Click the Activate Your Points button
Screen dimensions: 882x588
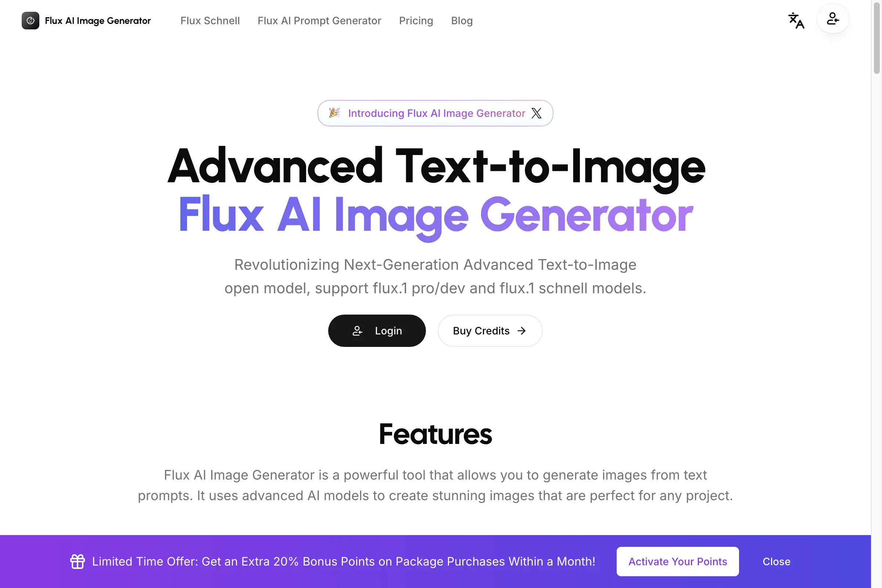(677, 561)
